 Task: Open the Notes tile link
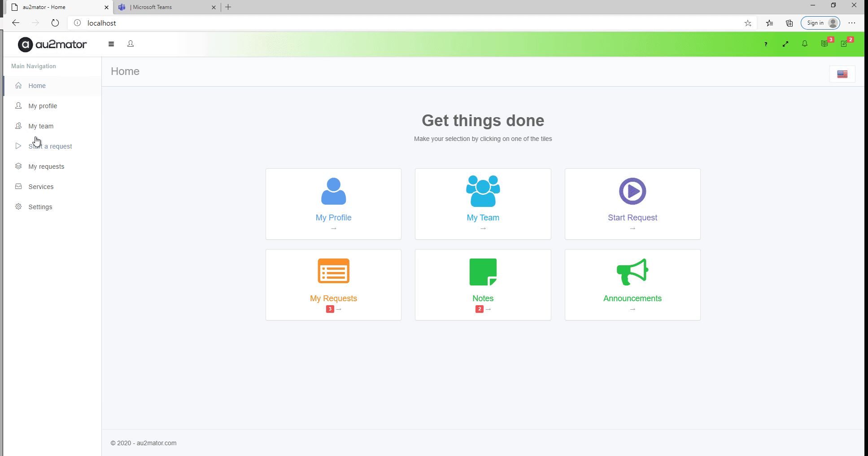coord(483,298)
